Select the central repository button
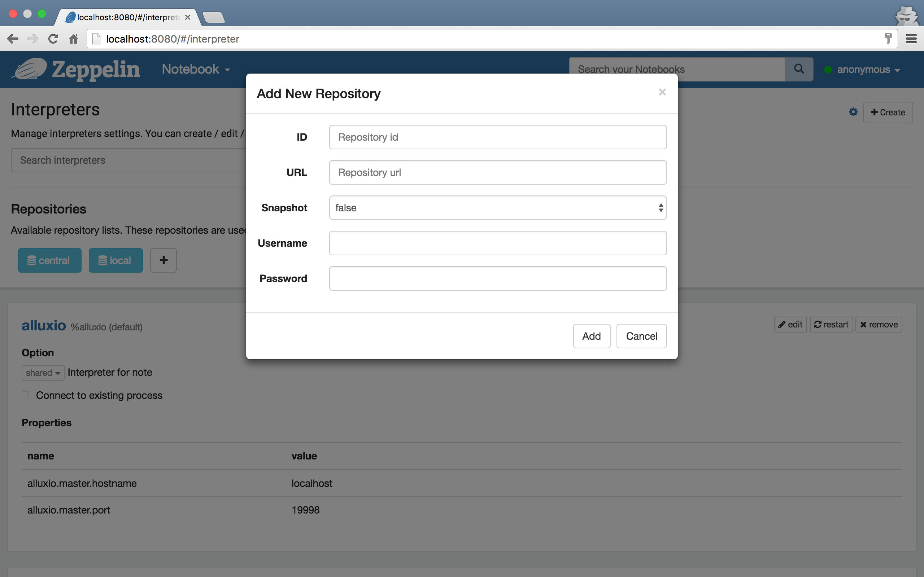 [x=50, y=260]
